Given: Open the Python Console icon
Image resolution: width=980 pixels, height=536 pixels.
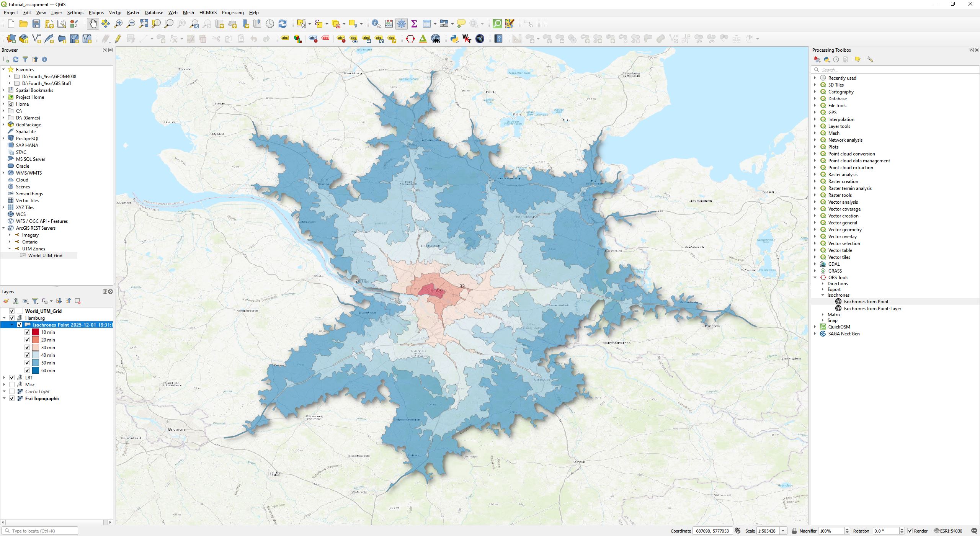Looking at the screenshot, I should 454,39.
